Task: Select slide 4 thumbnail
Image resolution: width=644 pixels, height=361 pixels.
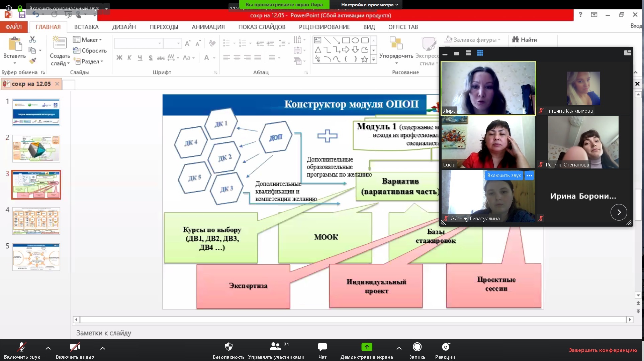Action: coord(36,221)
